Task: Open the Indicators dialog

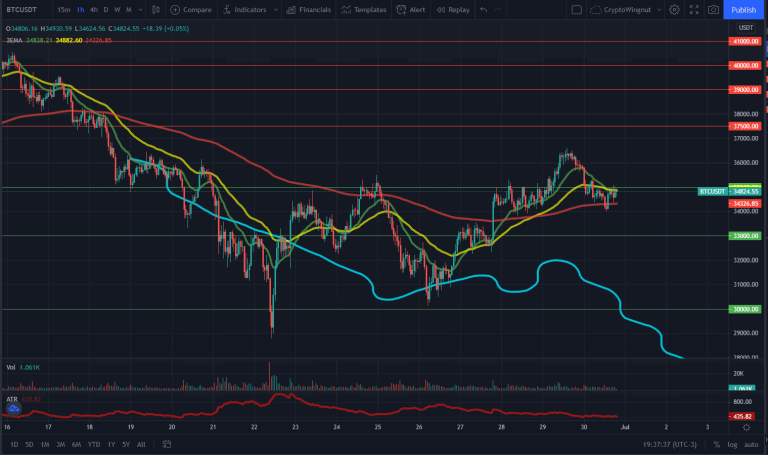Action: 244,9
